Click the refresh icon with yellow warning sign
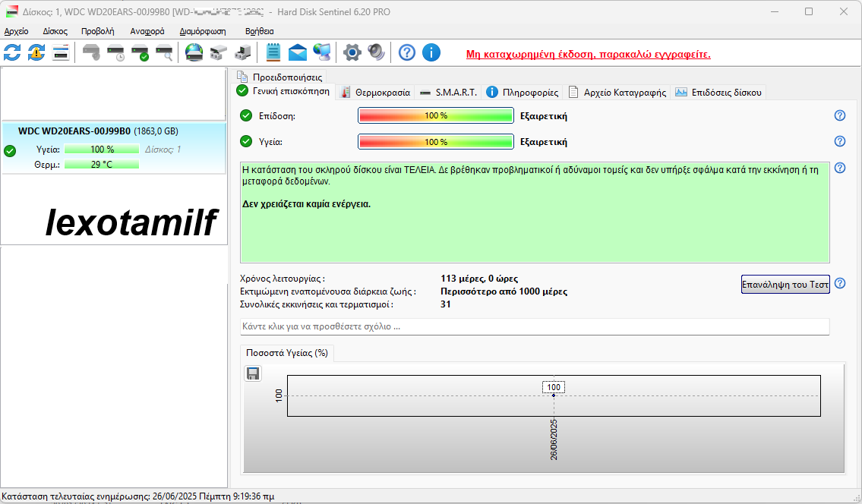The height and width of the screenshot is (504, 862). (36, 53)
